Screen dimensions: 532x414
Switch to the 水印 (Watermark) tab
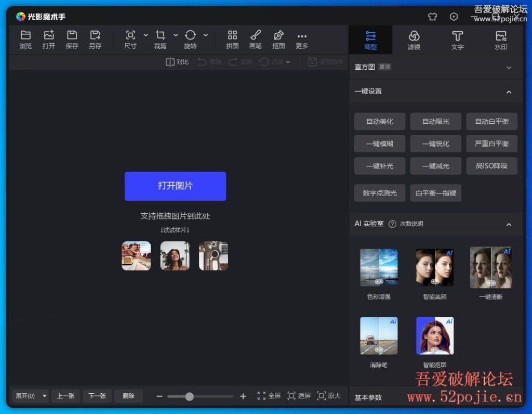pyautogui.click(x=501, y=40)
